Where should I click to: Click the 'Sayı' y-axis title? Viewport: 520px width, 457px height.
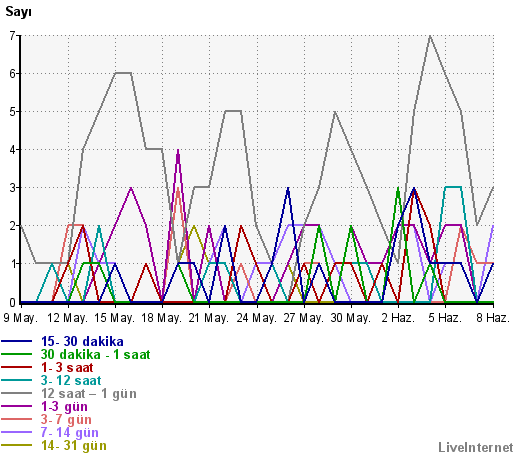coord(18,12)
